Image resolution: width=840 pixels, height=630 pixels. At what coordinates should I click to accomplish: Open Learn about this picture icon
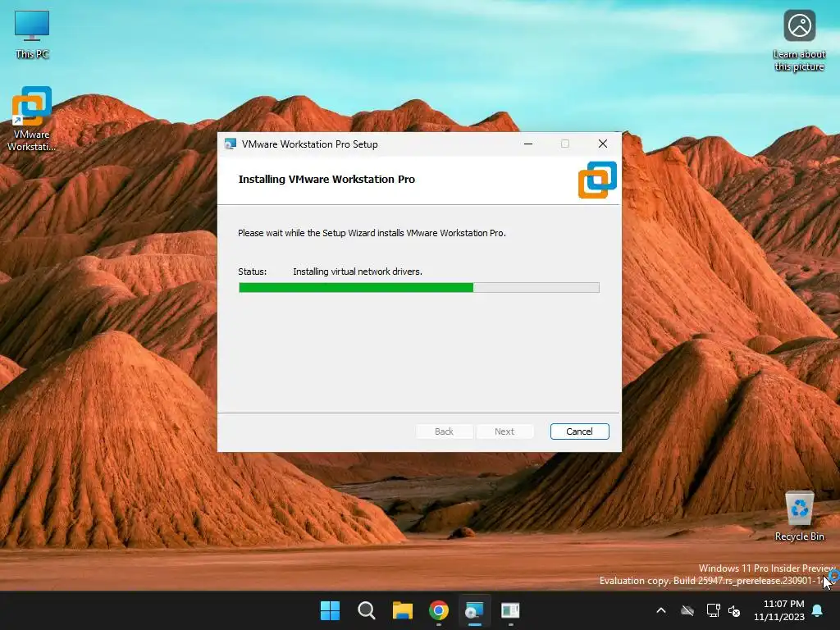[x=799, y=40]
